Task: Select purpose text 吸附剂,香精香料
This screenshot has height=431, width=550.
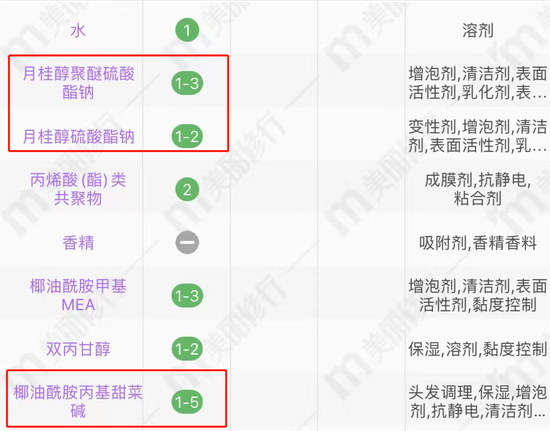Action: pyautogui.click(x=478, y=243)
